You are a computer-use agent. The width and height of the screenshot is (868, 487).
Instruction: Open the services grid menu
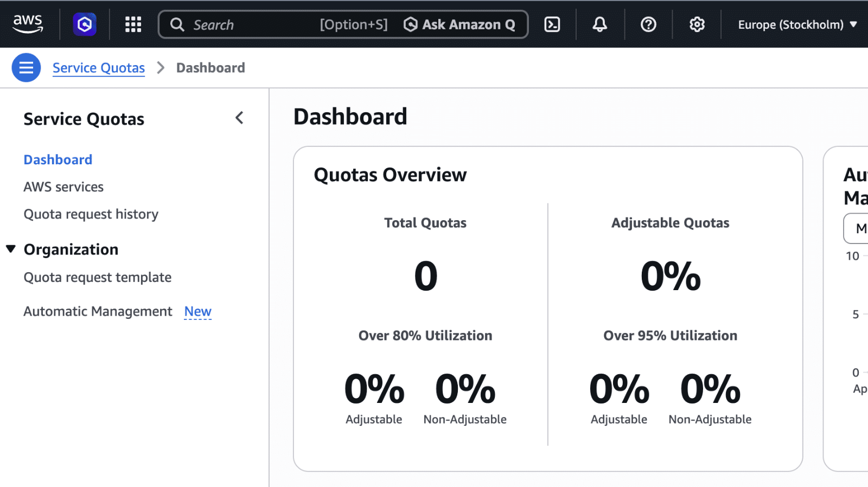point(133,24)
